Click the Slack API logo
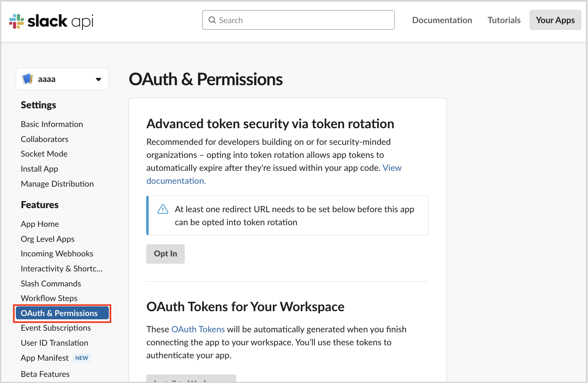 tap(51, 20)
